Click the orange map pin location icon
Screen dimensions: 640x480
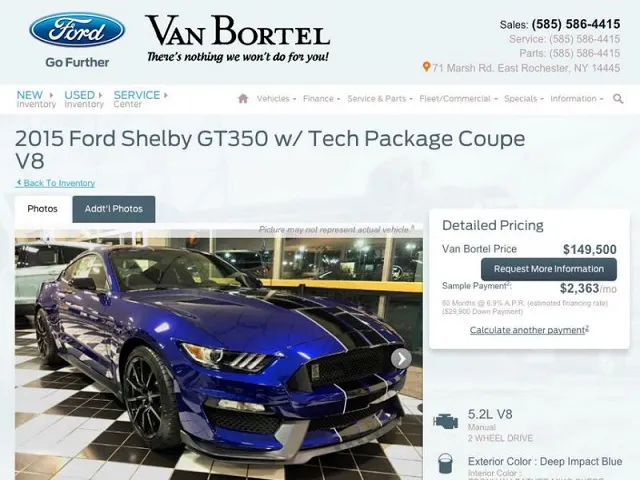point(426,67)
